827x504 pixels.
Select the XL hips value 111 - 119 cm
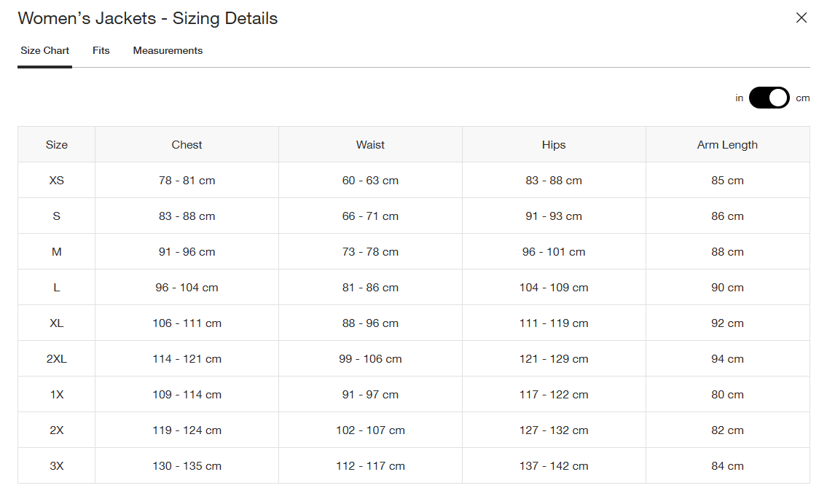coord(554,323)
